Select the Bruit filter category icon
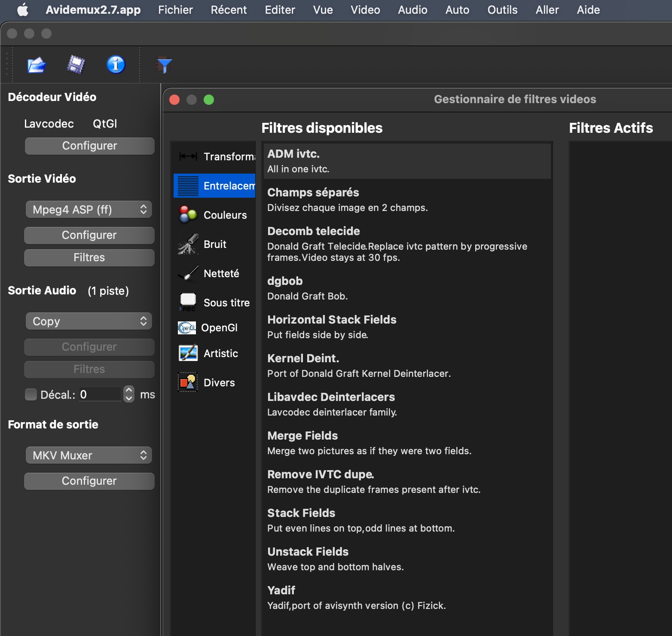The width and height of the screenshot is (672, 636). pos(188,244)
